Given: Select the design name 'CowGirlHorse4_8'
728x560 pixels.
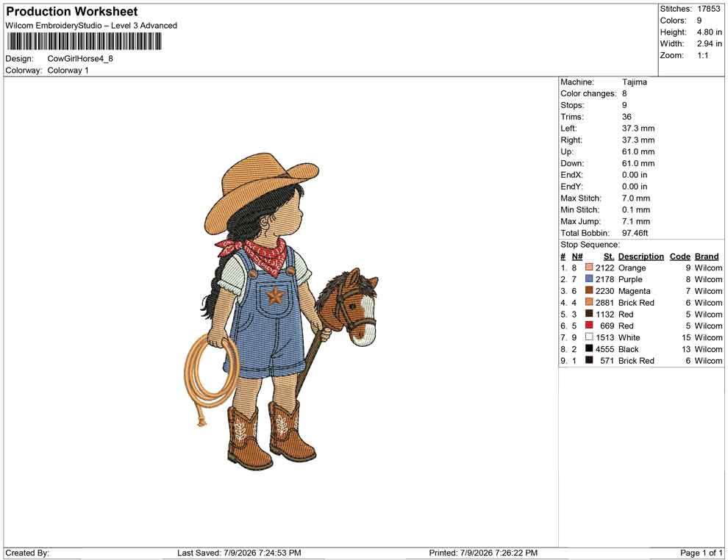Looking at the screenshot, I should [80, 59].
